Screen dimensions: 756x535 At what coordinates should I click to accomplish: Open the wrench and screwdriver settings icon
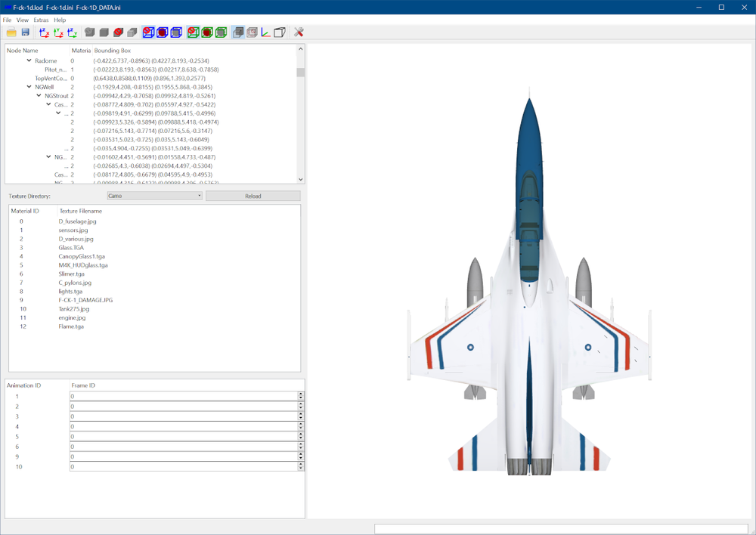299,32
